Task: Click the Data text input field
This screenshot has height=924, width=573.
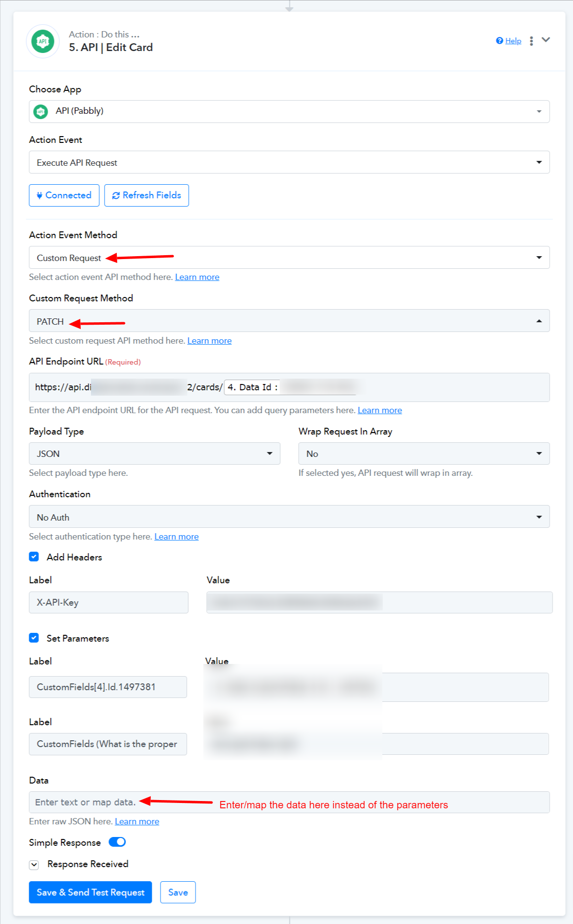Action: tap(289, 802)
